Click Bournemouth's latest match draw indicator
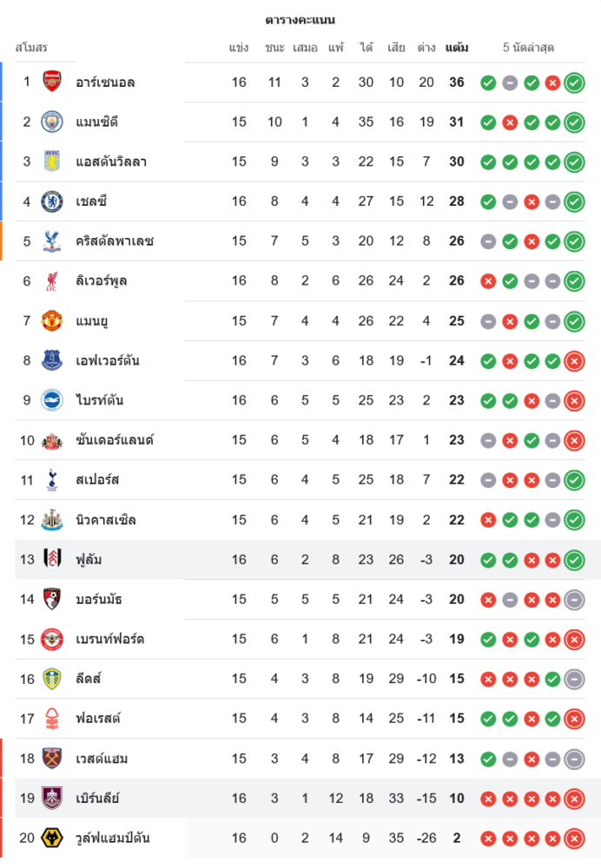 tap(574, 600)
